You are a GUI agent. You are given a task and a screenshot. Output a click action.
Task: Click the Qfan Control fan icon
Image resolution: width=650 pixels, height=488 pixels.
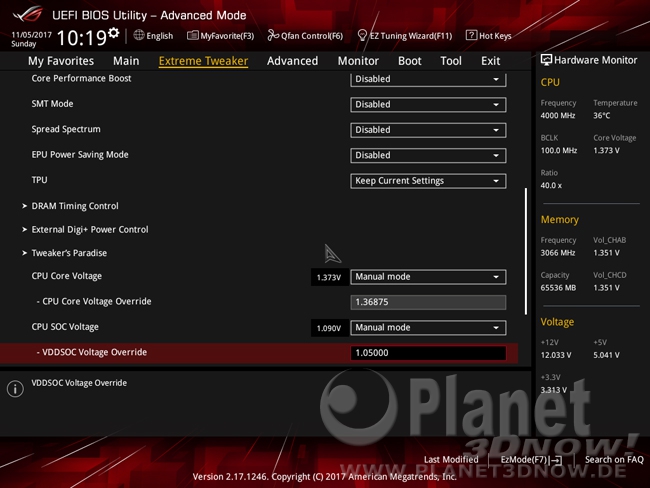click(x=273, y=36)
